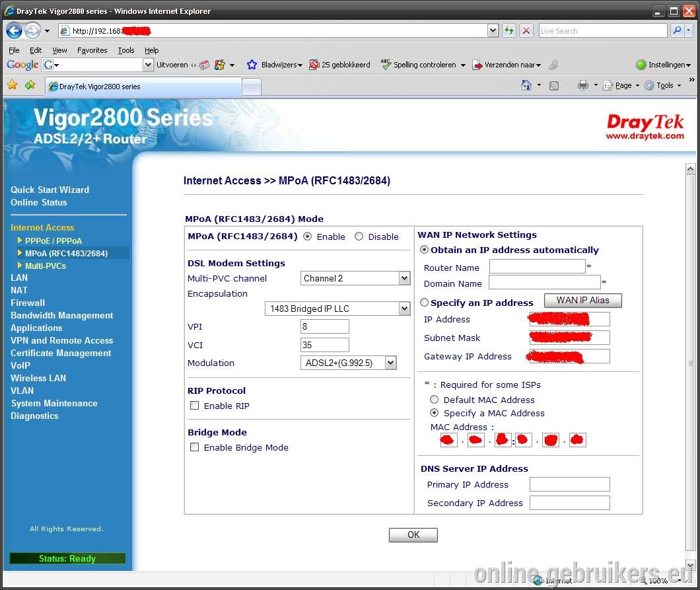Expand the Page menu dropdown
This screenshot has width=700, height=590.
click(x=637, y=85)
